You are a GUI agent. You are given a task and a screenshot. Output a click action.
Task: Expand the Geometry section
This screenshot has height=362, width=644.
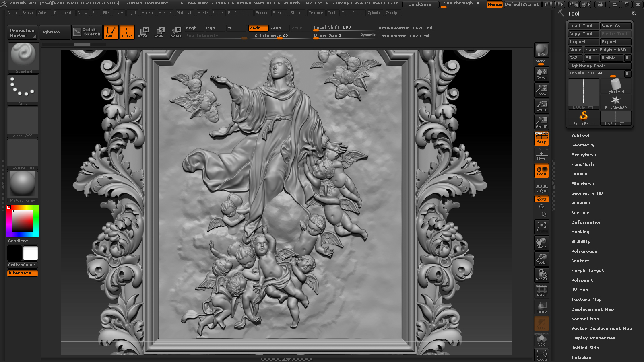[582, 145]
